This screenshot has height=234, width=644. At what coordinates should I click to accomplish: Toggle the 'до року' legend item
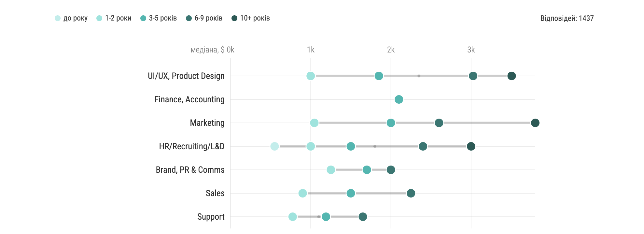click(71, 18)
